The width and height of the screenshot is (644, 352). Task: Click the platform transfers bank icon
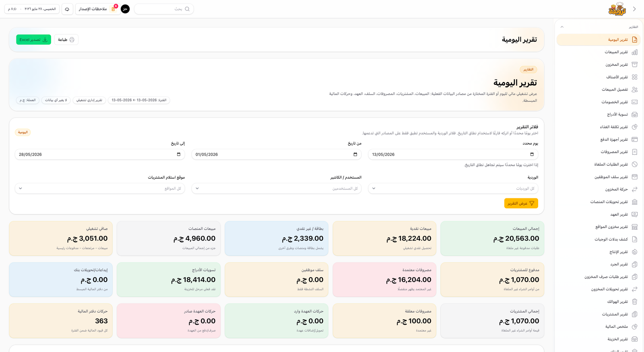[x=634, y=202]
